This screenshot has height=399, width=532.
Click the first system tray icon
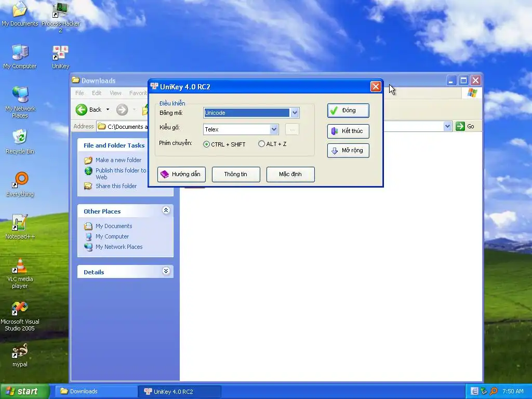coord(475,391)
